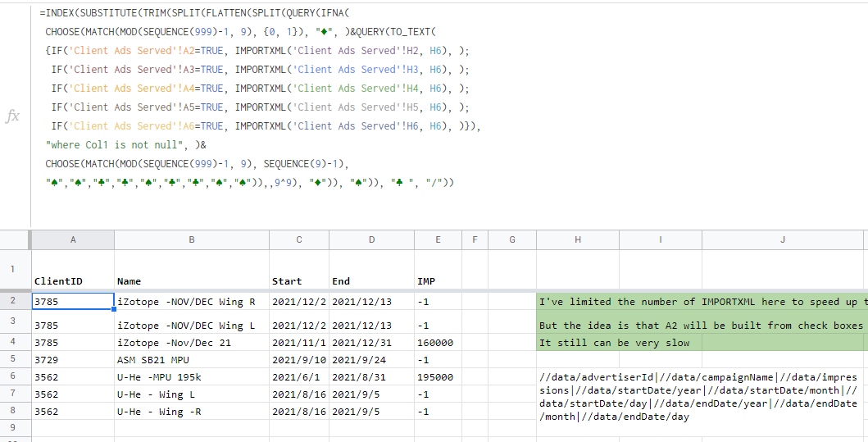Click the XPath cell starting //data/advertiserId
This screenshot has width=868, height=442.
pyautogui.click(x=700, y=397)
